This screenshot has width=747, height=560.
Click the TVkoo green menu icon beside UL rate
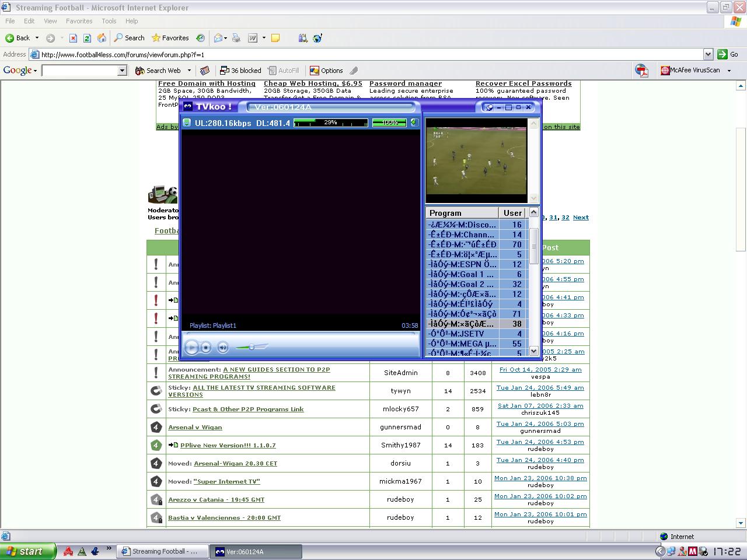tap(187, 123)
